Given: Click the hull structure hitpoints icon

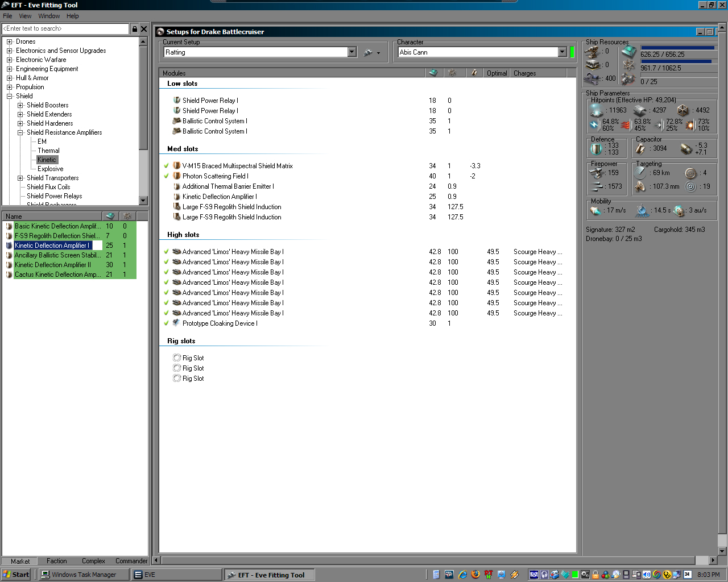Looking at the screenshot, I should coord(683,110).
